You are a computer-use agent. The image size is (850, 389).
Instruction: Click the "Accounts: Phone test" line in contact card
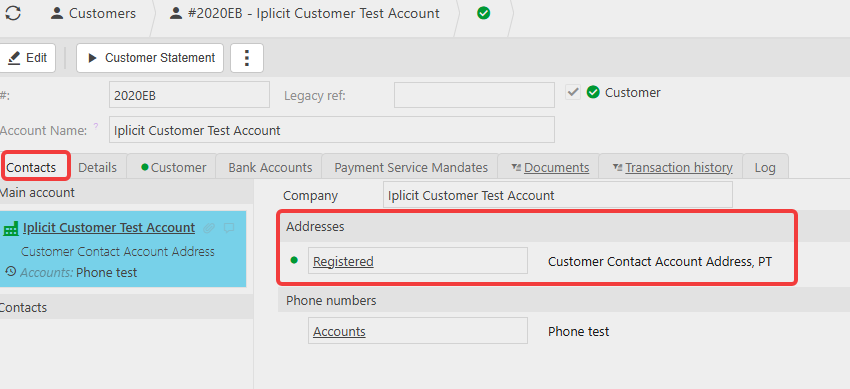79,273
